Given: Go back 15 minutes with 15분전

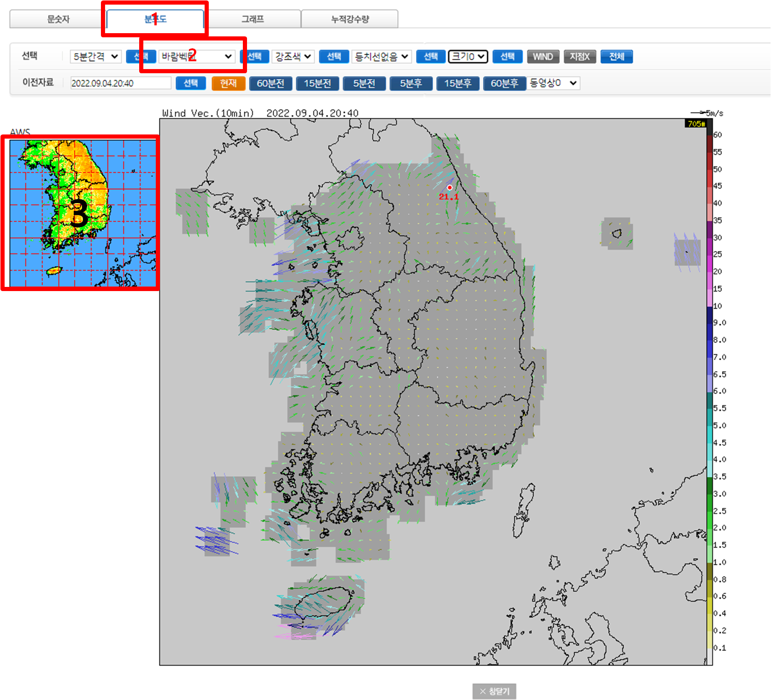Looking at the screenshot, I should point(318,83).
